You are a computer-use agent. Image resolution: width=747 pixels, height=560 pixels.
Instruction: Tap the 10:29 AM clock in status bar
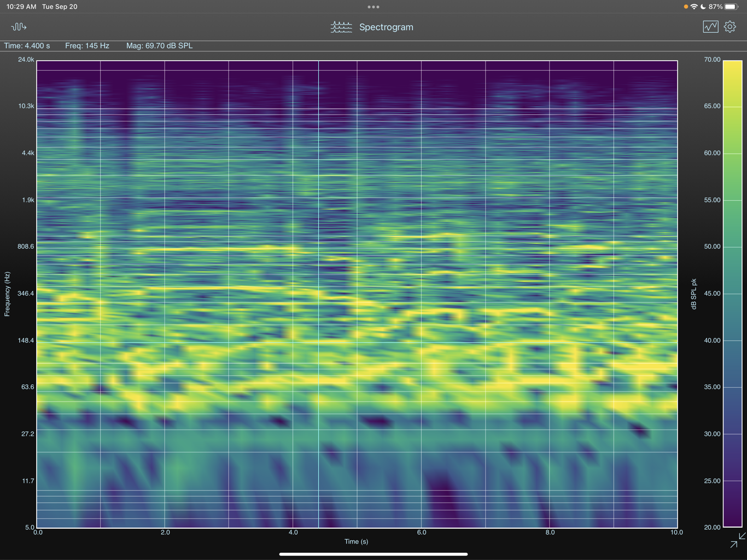tap(21, 7)
